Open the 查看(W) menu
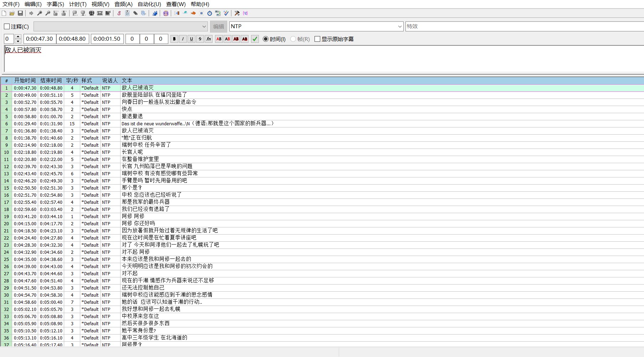644x357 pixels. [x=176, y=4]
